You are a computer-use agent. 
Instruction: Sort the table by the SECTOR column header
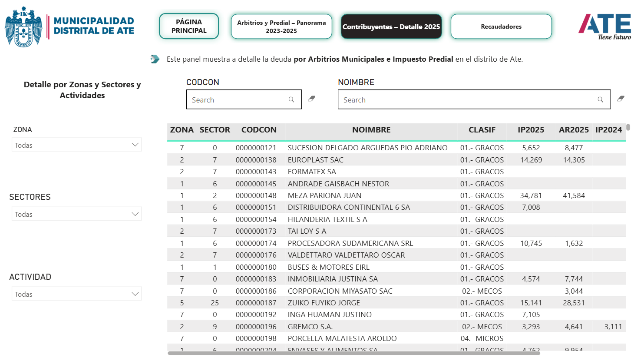pos(215,130)
